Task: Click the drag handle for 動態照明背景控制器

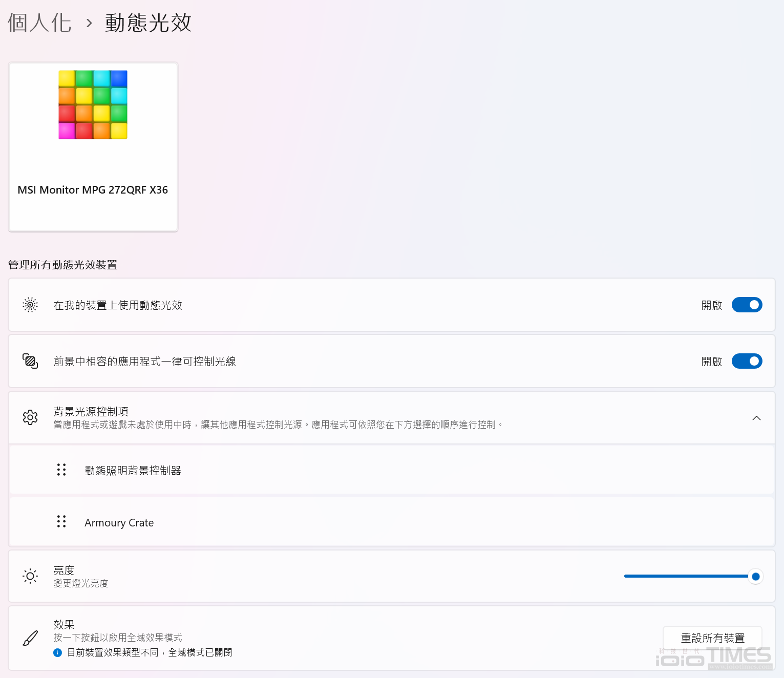Action: 61,470
